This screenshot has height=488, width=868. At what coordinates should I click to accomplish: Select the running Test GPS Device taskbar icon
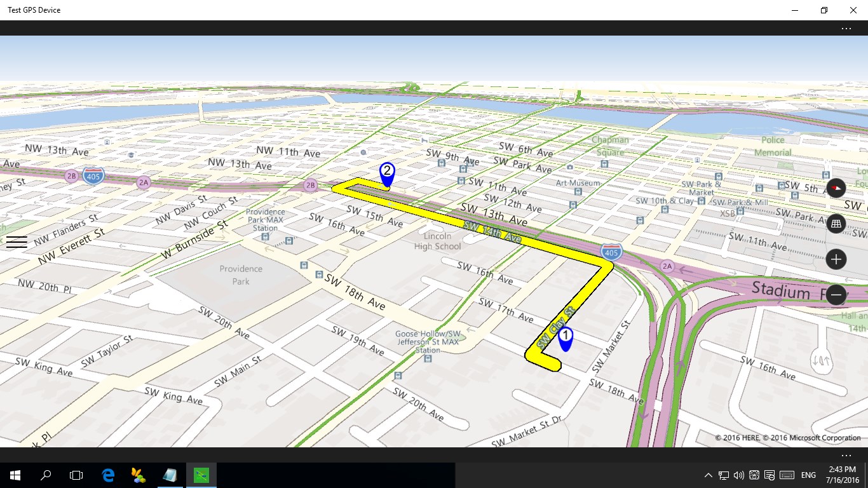[201, 475]
